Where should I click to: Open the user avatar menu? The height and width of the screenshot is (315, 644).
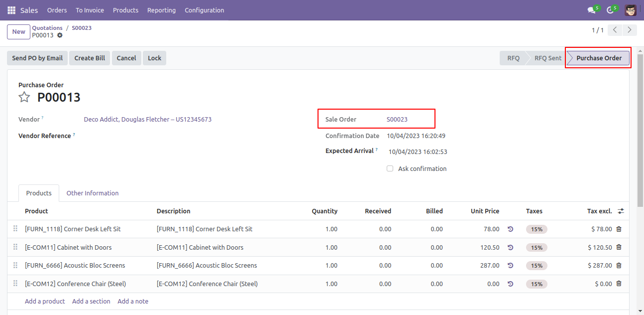631,10
